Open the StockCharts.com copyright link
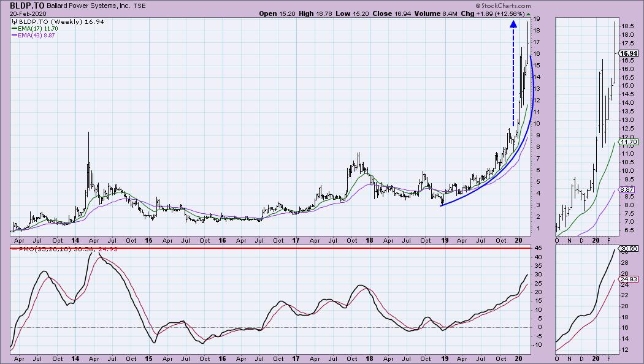The width and height of the screenshot is (644, 364). (503, 6)
